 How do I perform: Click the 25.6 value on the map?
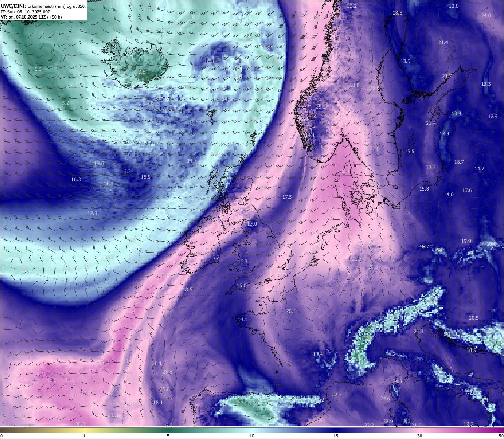[165, 389]
